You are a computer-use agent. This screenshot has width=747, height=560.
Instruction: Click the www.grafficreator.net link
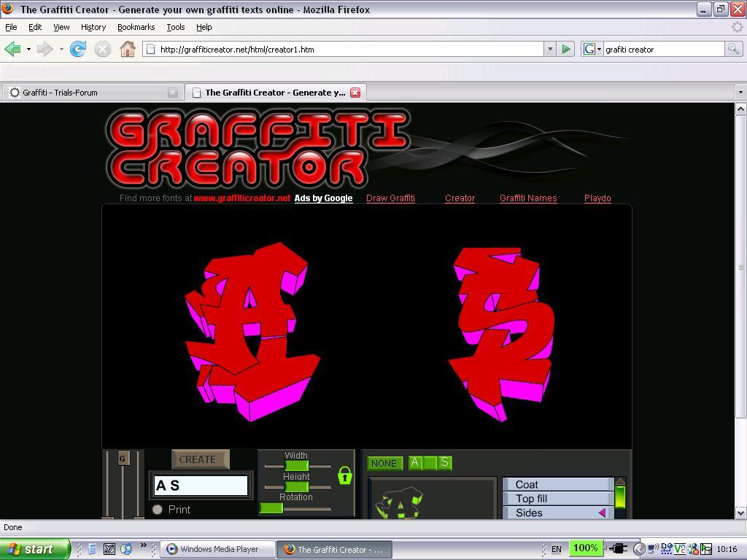coord(242,198)
